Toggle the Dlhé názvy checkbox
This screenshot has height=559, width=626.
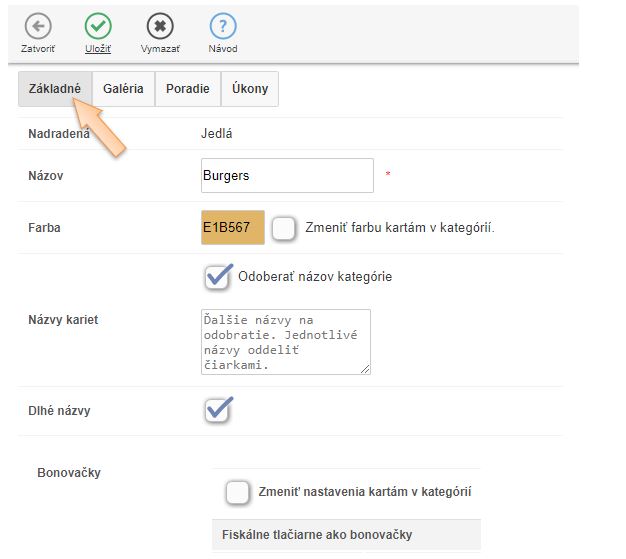pos(218,410)
